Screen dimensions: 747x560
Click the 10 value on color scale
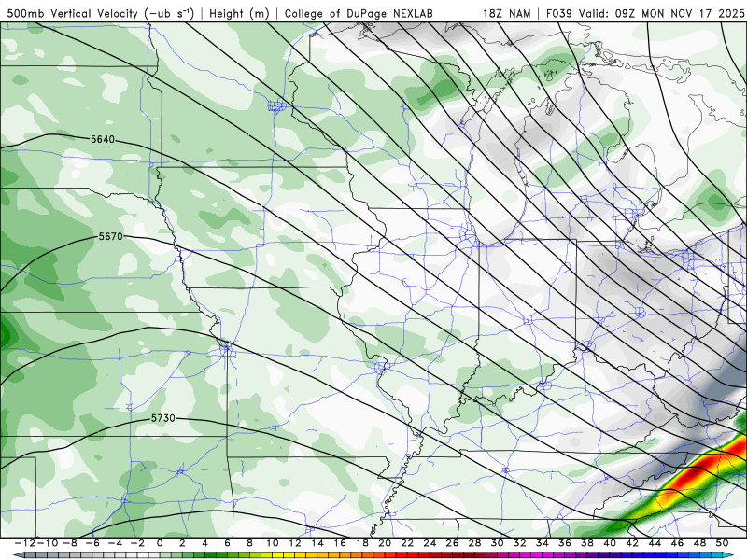click(272, 543)
